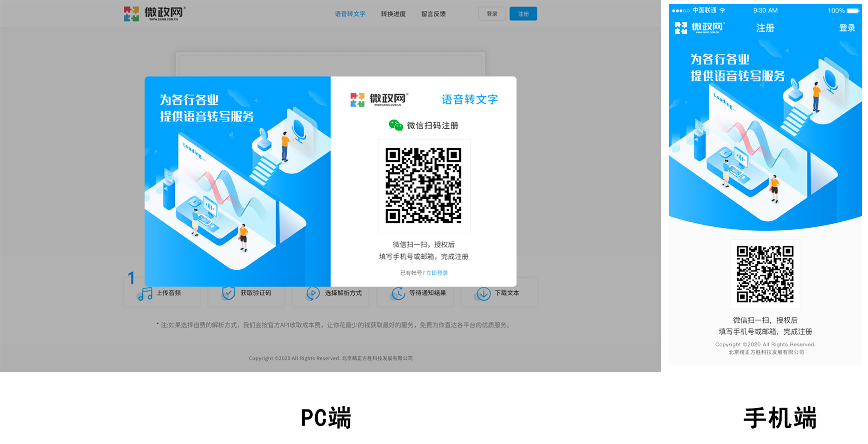Click the shield verification code icon
868x444 pixels.
click(228, 293)
